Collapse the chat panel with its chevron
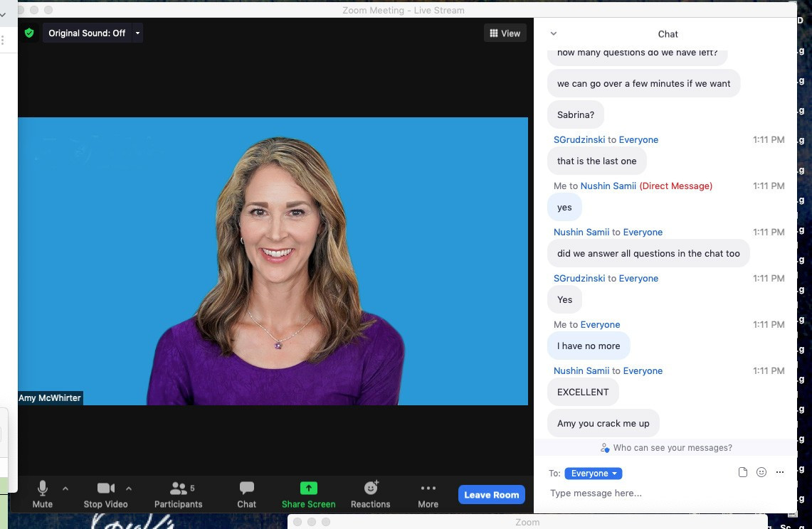 click(x=553, y=33)
